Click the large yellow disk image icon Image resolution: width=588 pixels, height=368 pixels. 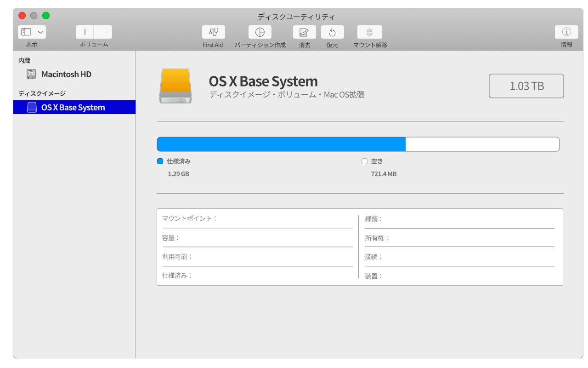click(175, 86)
